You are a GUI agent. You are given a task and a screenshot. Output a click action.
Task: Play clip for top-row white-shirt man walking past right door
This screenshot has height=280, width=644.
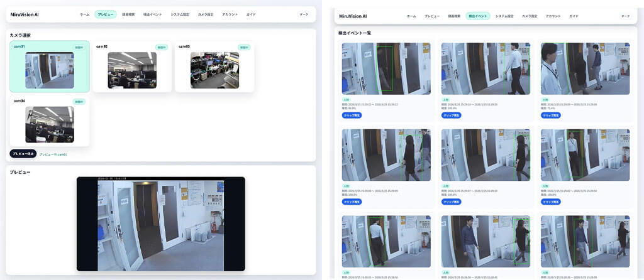click(x=452, y=116)
